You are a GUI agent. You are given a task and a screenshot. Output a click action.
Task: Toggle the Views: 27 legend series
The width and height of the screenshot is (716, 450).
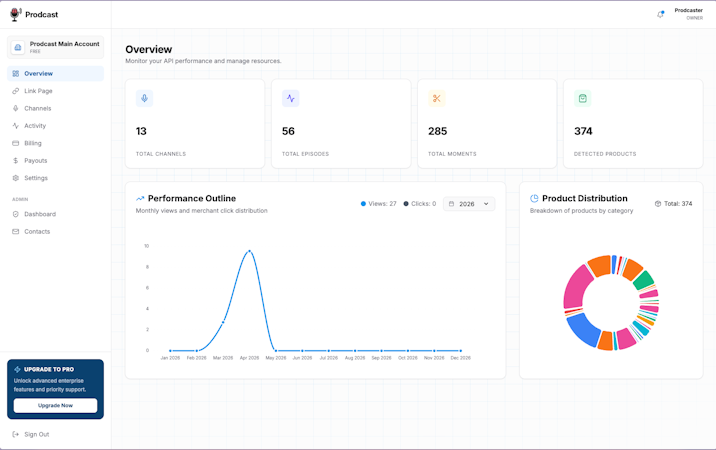[x=379, y=204]
